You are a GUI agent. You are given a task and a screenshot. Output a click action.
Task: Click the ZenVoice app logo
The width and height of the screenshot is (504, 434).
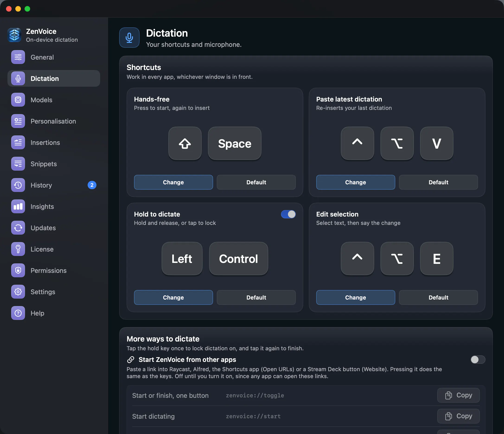click(x=15, y=35)
